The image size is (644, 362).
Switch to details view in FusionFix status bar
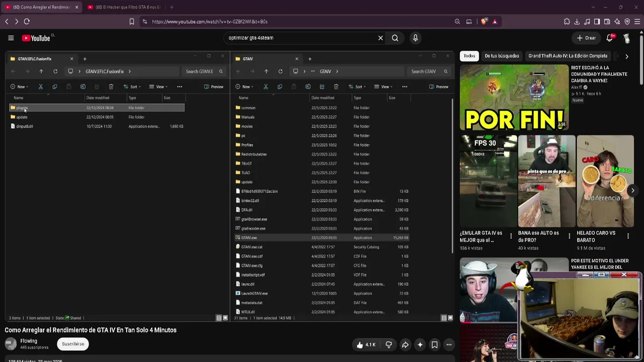[x=219, y=318]
